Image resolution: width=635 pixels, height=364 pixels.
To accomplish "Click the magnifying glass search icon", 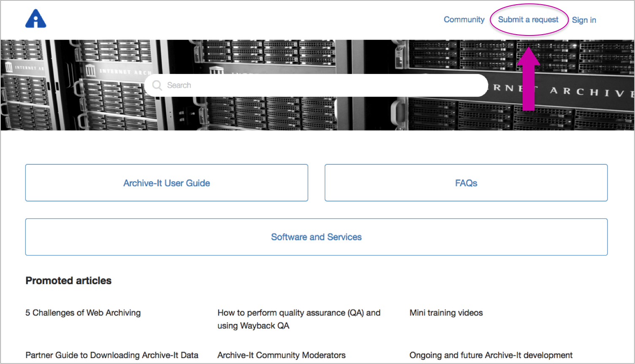I will 157,85.
